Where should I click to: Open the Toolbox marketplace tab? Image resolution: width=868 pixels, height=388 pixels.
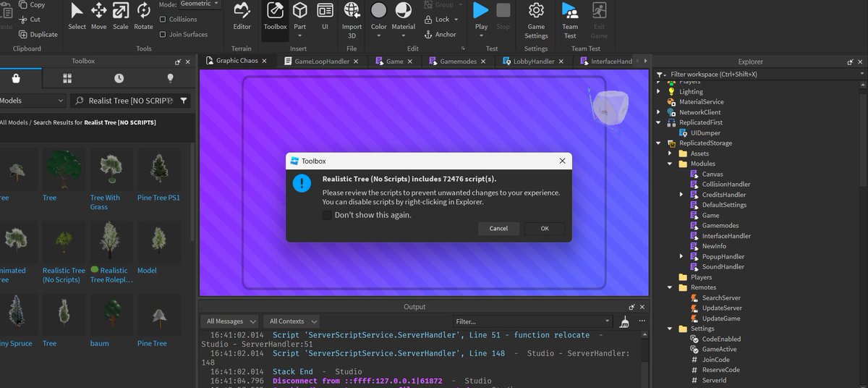point(16,78)
